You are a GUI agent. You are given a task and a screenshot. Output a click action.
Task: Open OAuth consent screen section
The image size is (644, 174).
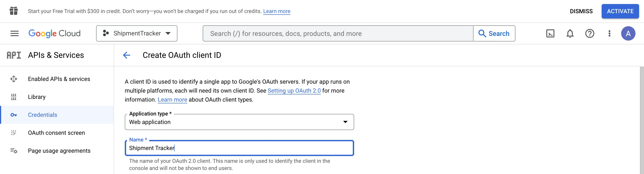57,133
